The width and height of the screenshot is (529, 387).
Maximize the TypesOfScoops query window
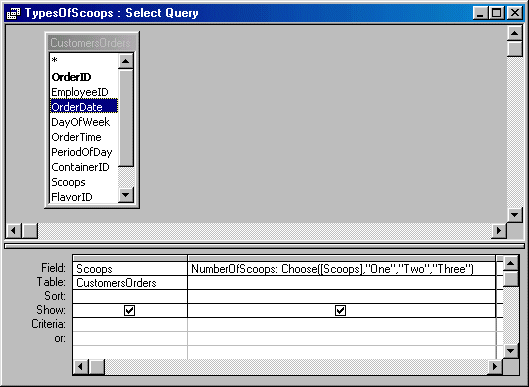tap(497, 13)
